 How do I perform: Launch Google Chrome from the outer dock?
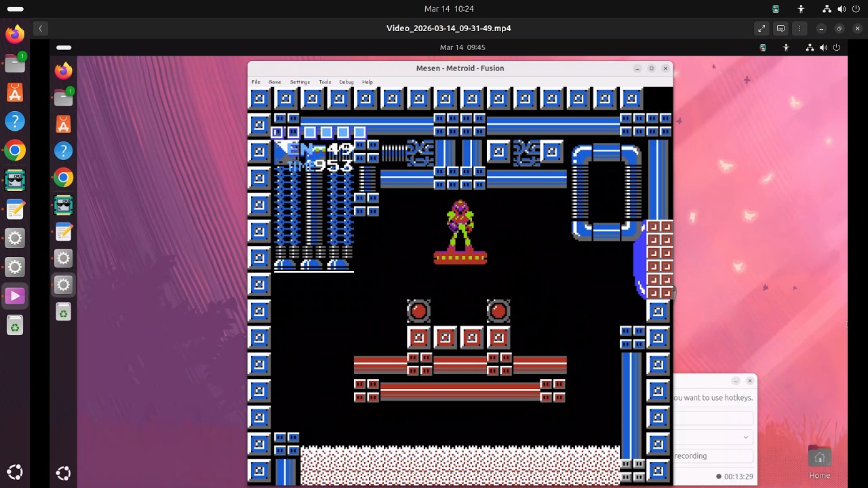click(15, 150)
